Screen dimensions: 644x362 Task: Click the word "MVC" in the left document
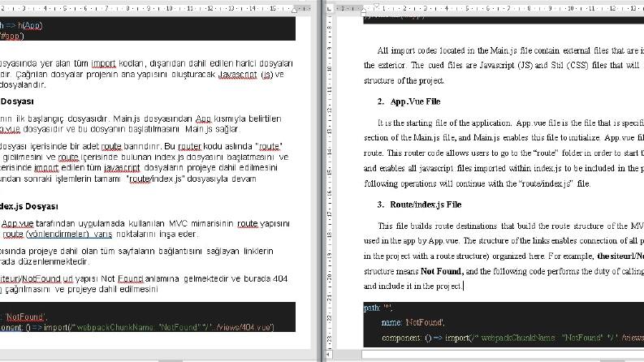click(x=178, y=224)
